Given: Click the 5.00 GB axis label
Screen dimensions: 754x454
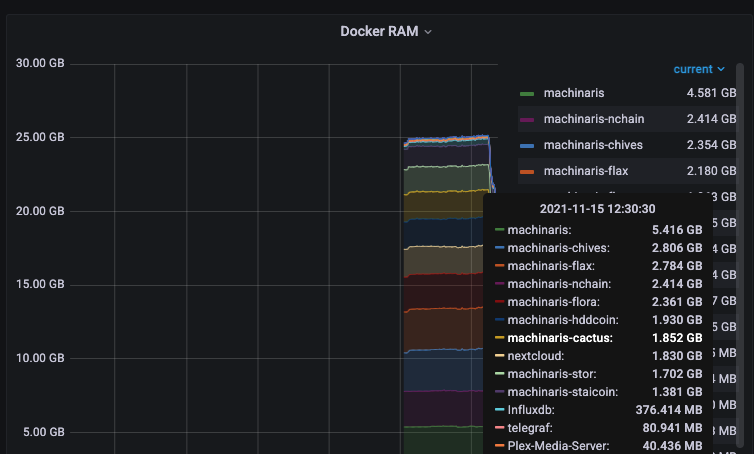Looking at the screenshot, I should point(43,432).
